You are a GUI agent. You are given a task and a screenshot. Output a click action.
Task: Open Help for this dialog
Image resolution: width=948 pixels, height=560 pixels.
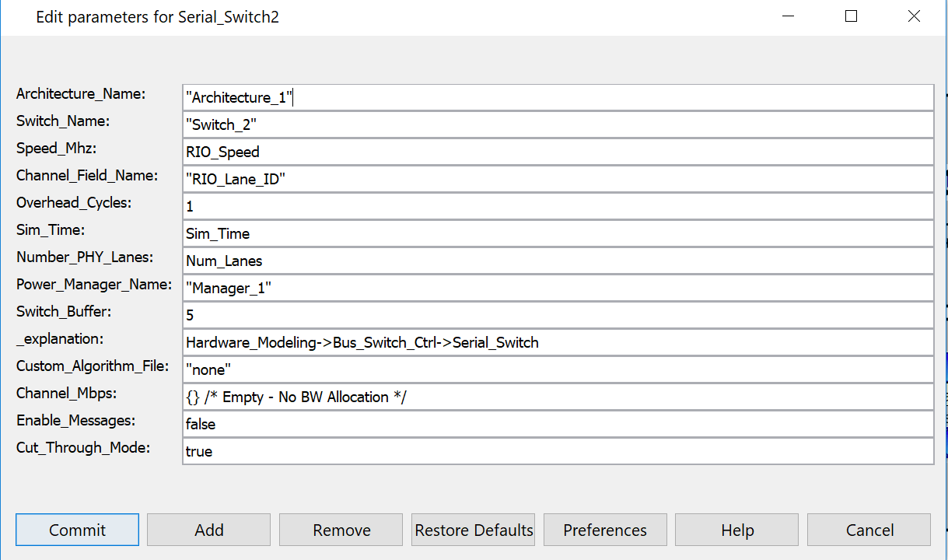point(737,530)
